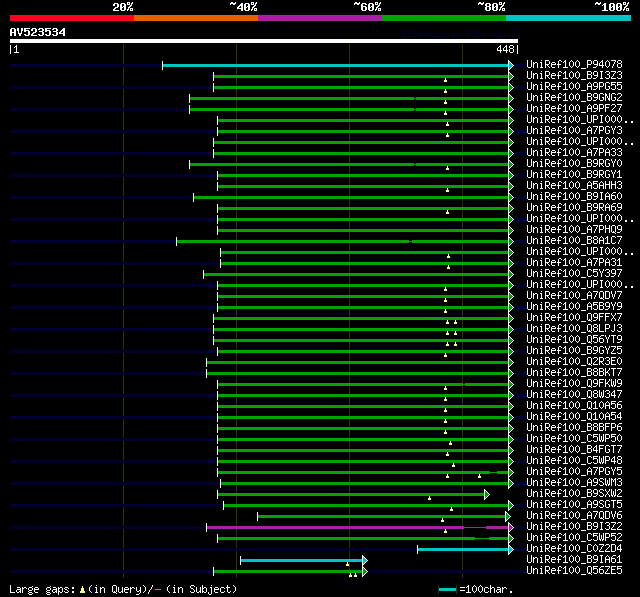Click the cyan 100char scale legend marker

tap(447, 589)
